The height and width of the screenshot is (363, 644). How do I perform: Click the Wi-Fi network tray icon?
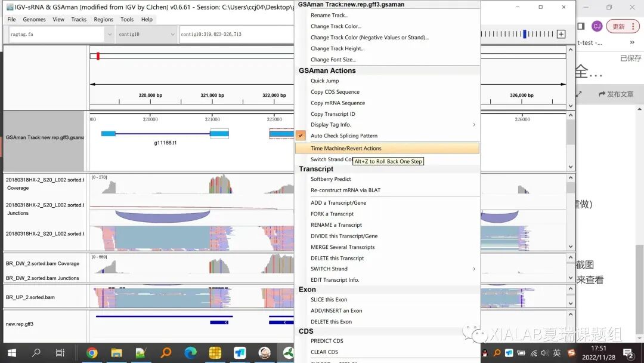534,353
